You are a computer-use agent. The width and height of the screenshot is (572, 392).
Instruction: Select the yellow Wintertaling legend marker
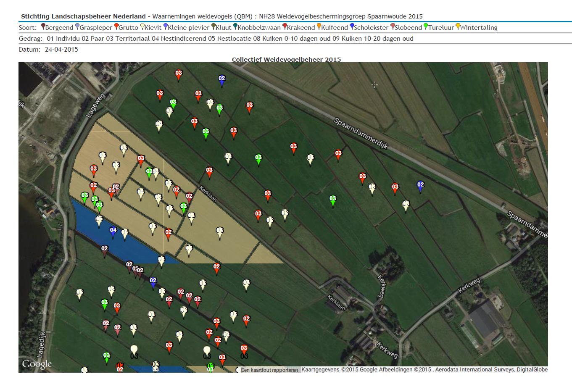tap(458, 27)
